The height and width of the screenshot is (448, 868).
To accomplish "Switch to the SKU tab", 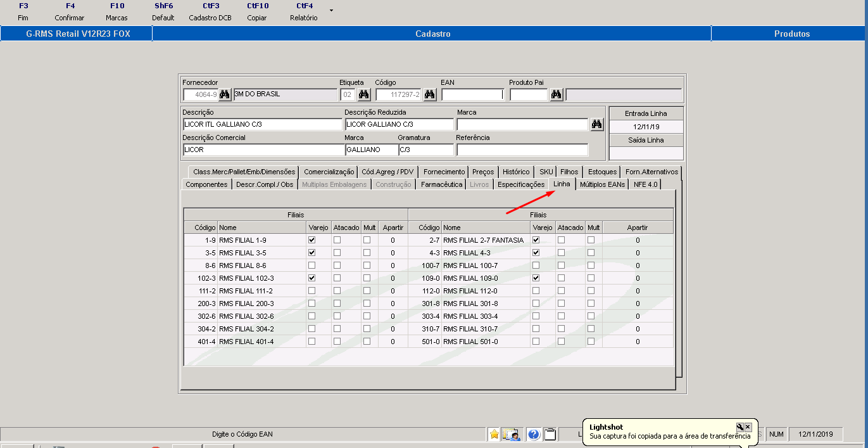I will click(546, 172).
